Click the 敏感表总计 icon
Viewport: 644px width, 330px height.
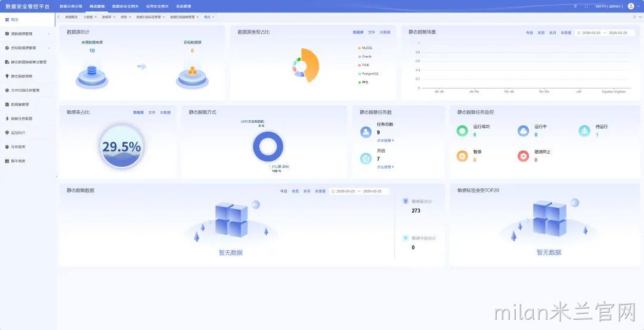(405, 201)
